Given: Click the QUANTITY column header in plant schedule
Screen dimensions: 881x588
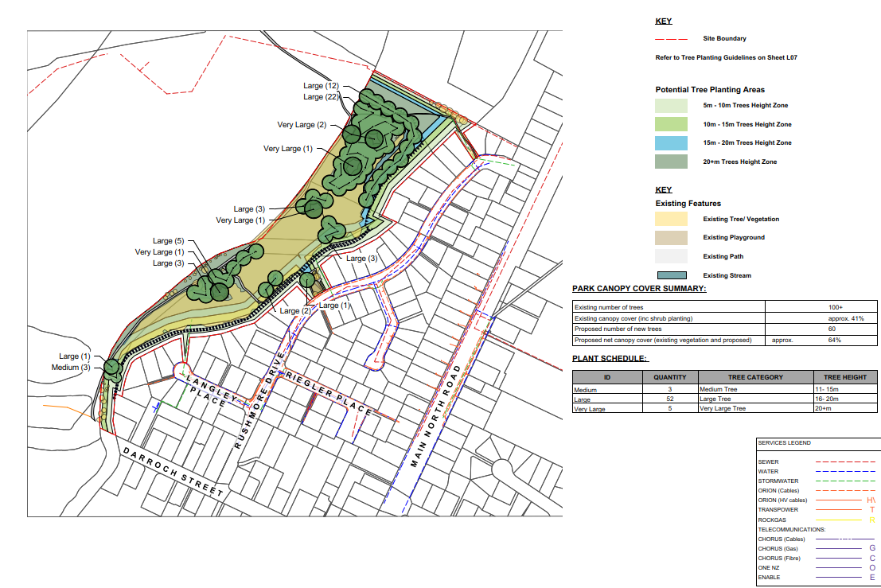Looking at the screenshot, I should pyautogui.click(x=670, y=377).
